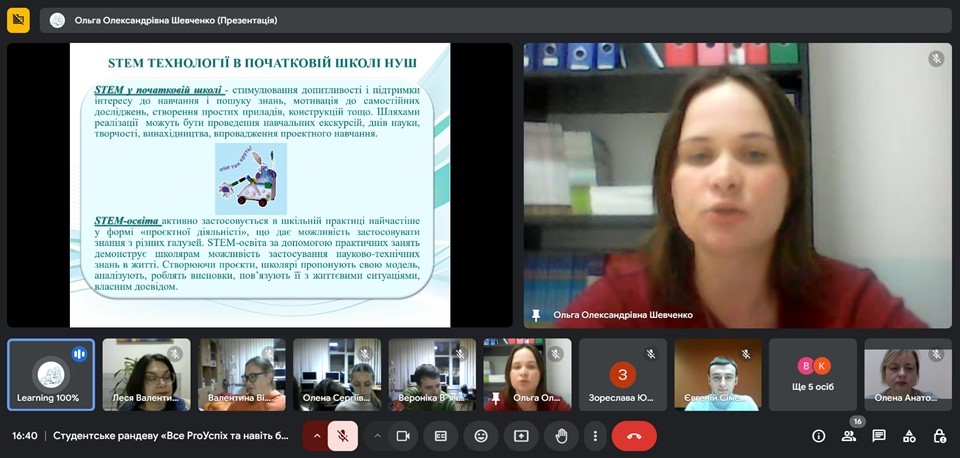Open the meeting details info icon
960x458 pixels.
818,436
